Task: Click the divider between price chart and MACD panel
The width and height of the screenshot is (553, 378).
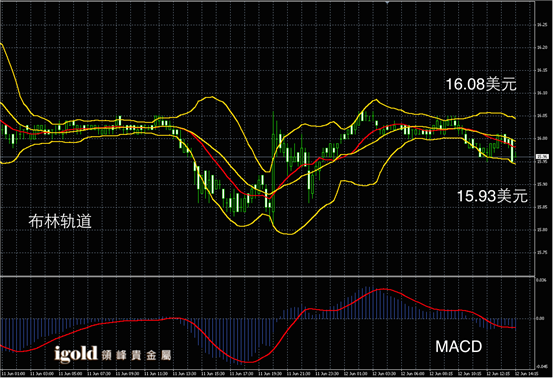Action: point(267,276)
